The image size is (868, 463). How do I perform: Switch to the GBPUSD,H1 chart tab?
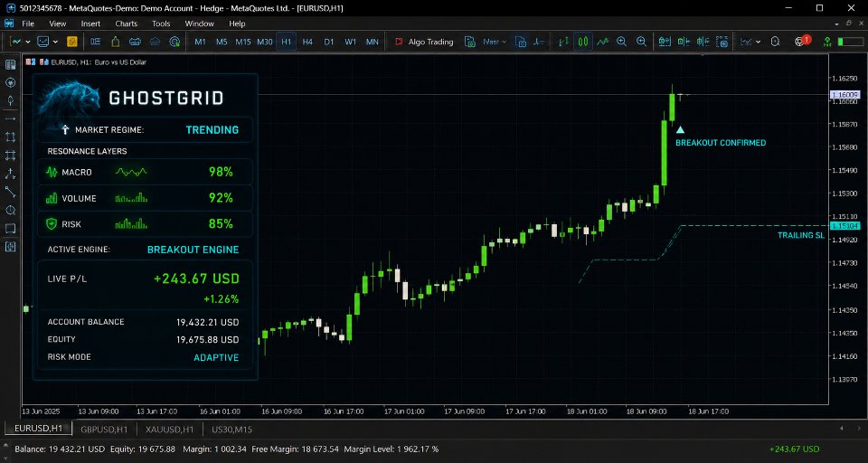[x=104, y=430]
